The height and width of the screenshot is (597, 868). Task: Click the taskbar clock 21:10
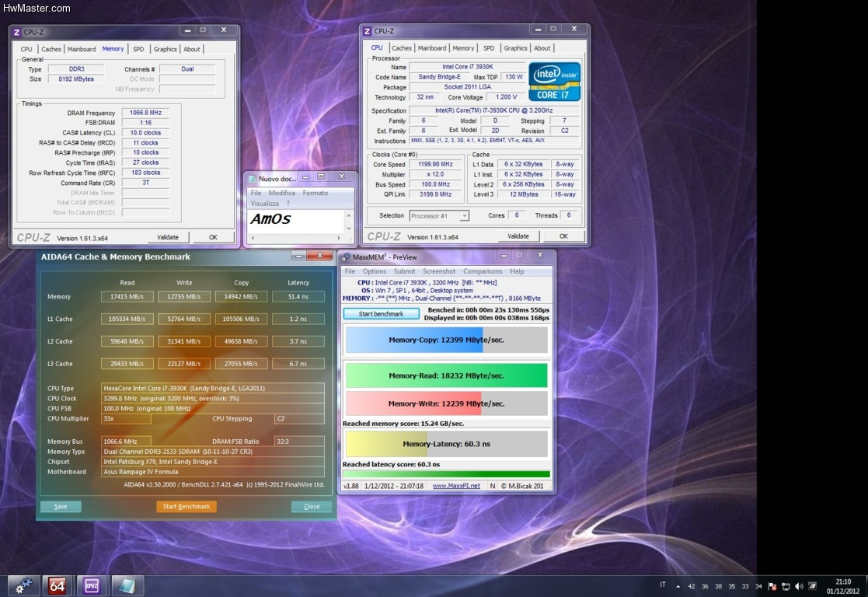(843, 581)
